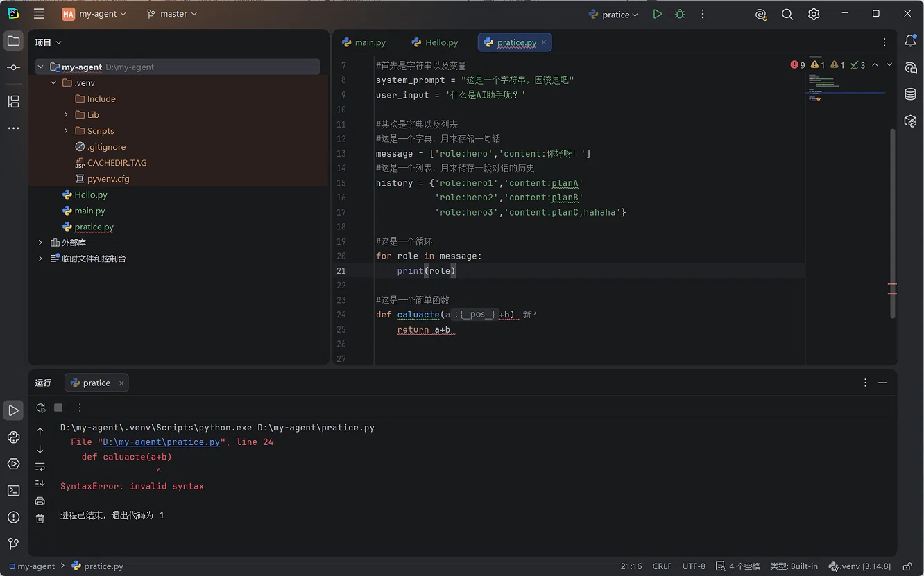Switch to main.py editor tab
The image size is (924, 576).
363,42
